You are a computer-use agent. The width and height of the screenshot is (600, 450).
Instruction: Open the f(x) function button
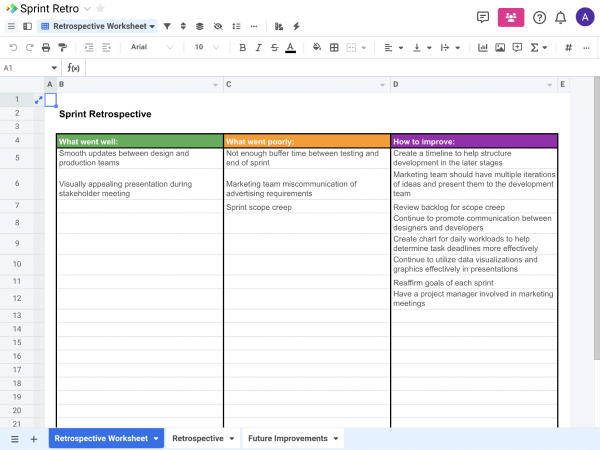(73, 68)
